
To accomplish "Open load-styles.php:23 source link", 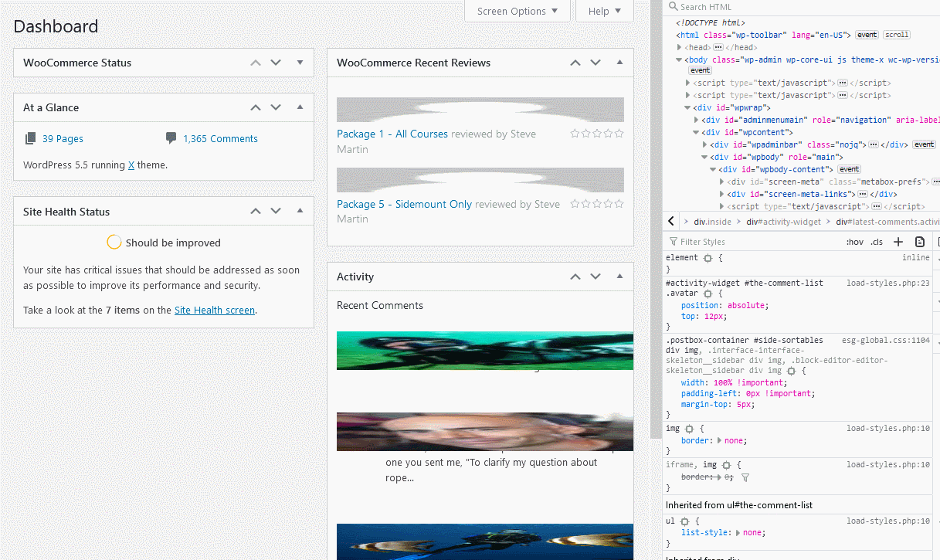I will pyautogui.click(x=888, y=283).
